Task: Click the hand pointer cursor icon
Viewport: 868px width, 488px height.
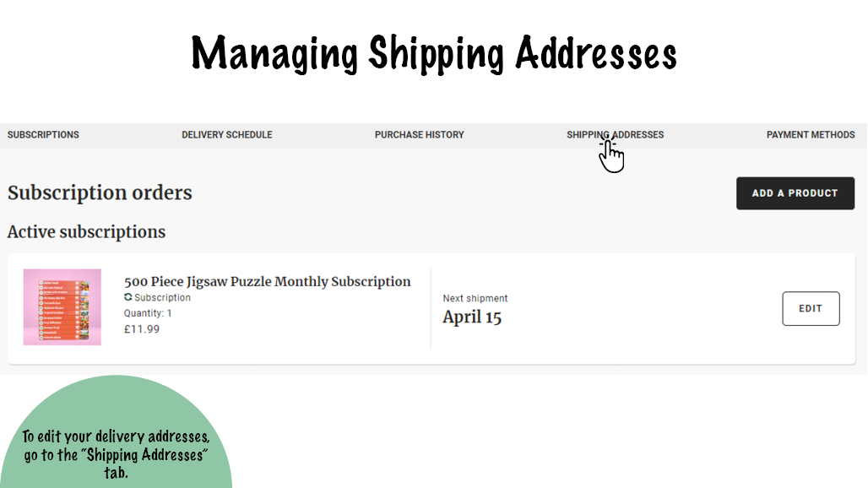Action: (611, 156)
